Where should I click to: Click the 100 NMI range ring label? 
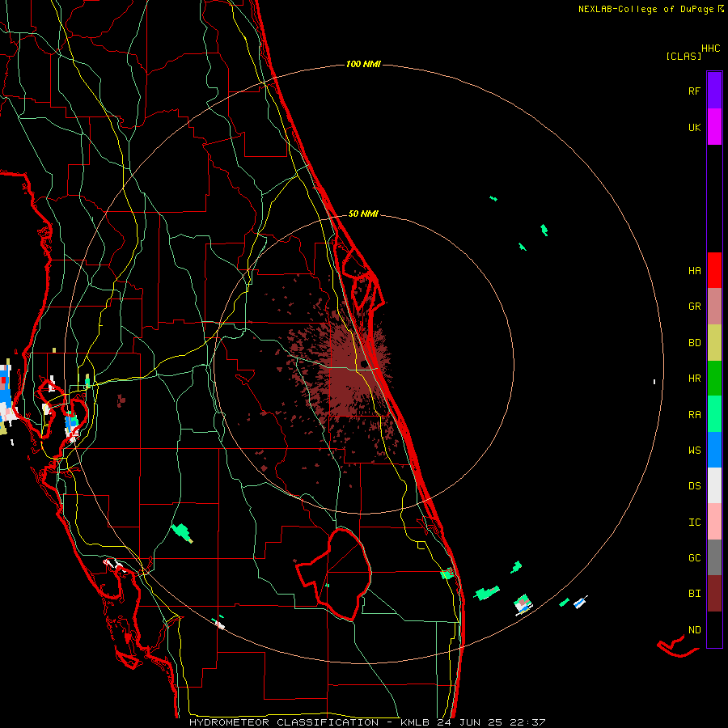(363, 64)
